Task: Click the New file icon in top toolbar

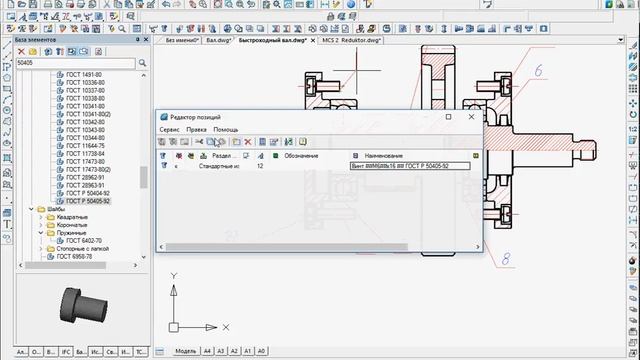Action: pos(11,4)
